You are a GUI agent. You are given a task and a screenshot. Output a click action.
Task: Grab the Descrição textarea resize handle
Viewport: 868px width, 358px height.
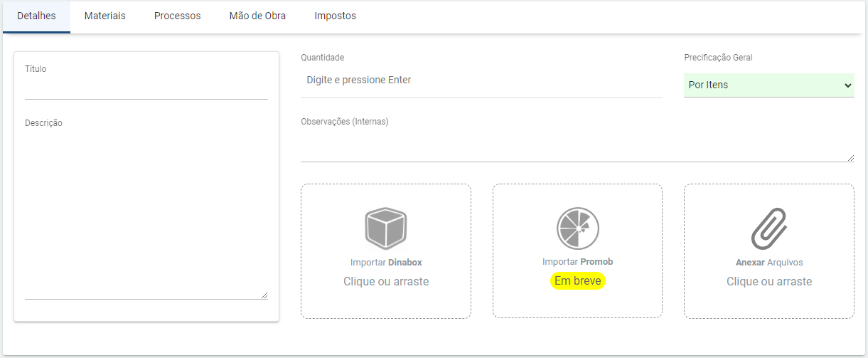tap(264, 295)
